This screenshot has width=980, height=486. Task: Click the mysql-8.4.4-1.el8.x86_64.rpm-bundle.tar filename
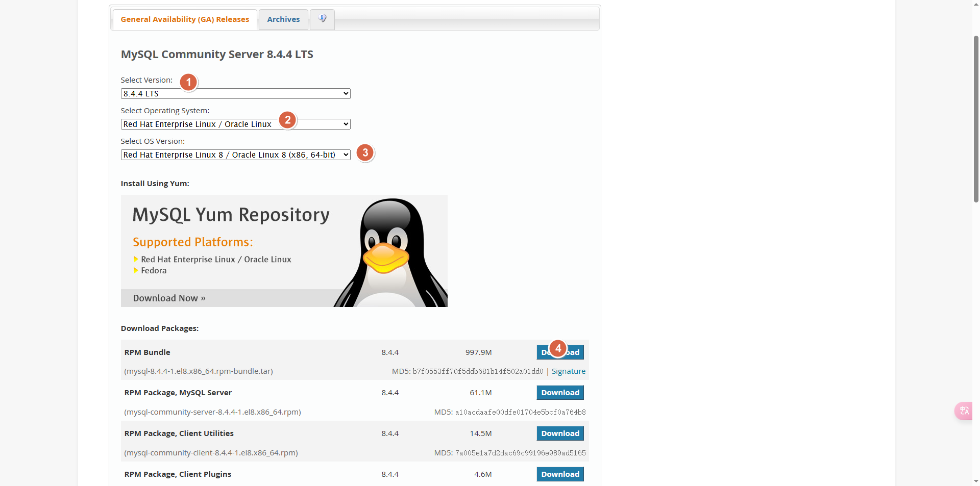199,371
